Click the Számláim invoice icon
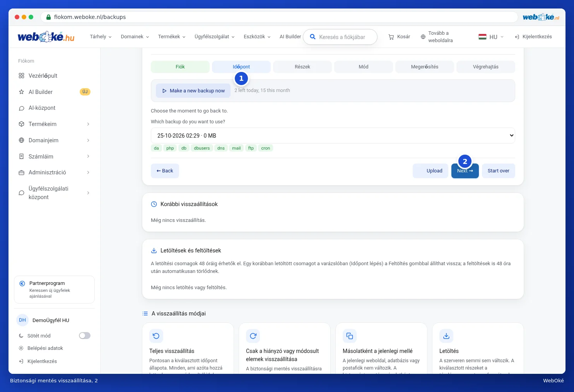 (22, 157)
